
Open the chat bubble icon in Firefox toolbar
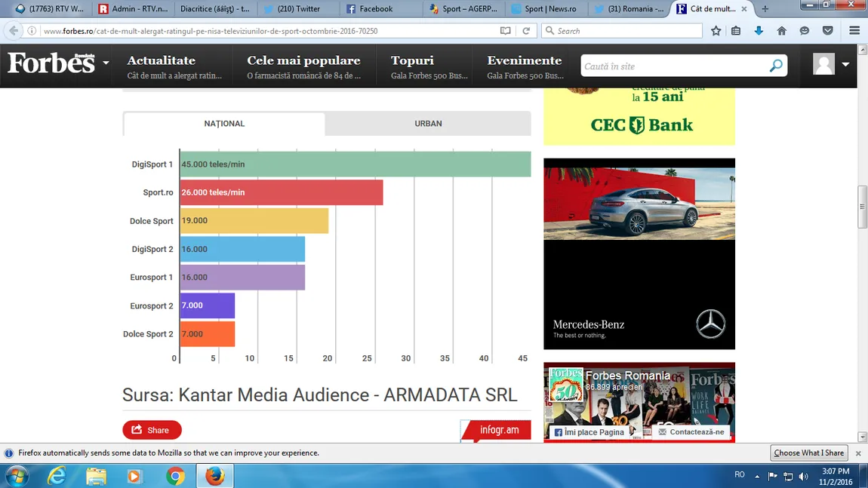pyautogui.click(x=805, y=31)
